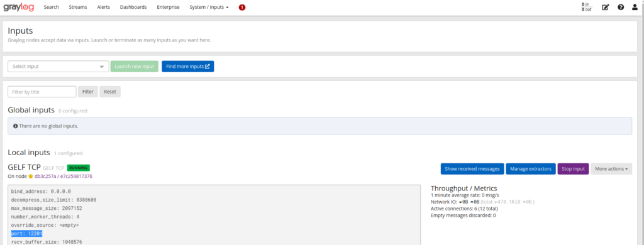The image size is (644, 245).
Task: Open the Select input combo box
Action: coord(58,67)
